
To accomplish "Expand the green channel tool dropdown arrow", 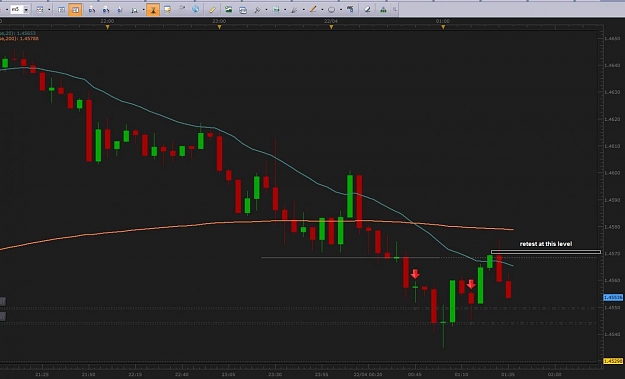I will pyautogui.click(x=285, y=10).
